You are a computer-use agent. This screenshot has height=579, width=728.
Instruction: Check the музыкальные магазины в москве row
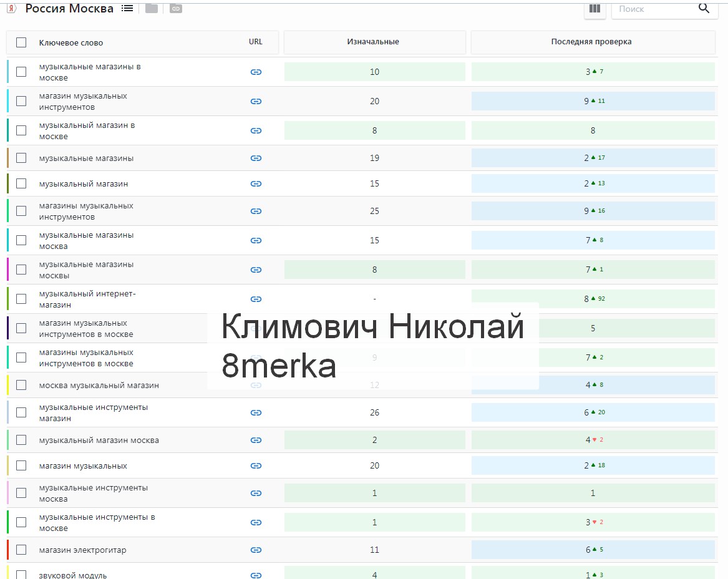(x=21, y=72)
